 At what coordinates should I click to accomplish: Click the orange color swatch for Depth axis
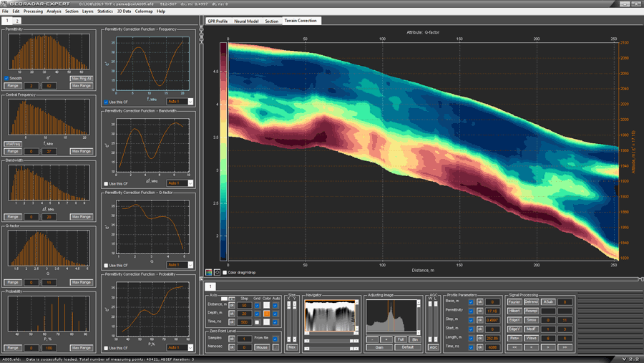click(266, 314)
